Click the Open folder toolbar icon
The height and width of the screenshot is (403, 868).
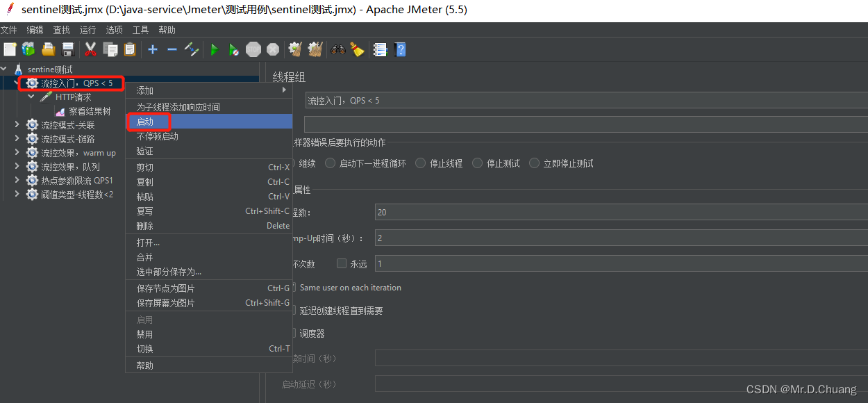pos(48,49)
